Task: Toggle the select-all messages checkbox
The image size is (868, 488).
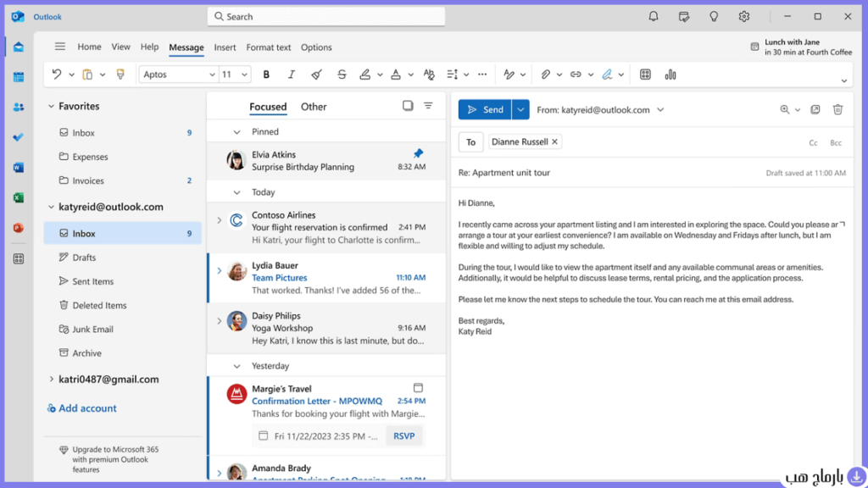Action: point(408,106)
